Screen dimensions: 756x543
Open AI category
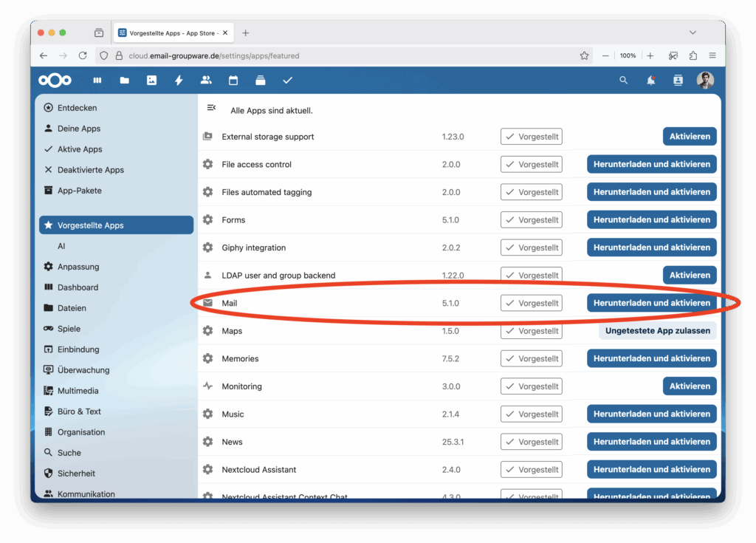(116, 246)
